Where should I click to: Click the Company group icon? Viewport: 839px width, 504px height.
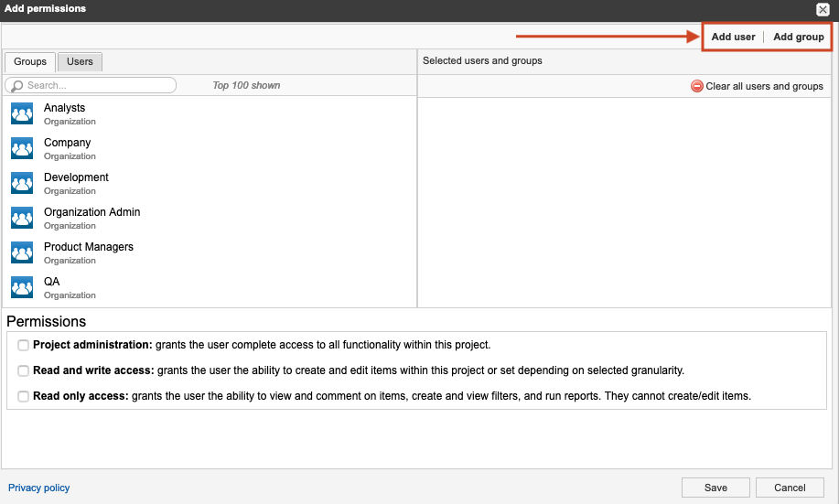coord(22,148)
